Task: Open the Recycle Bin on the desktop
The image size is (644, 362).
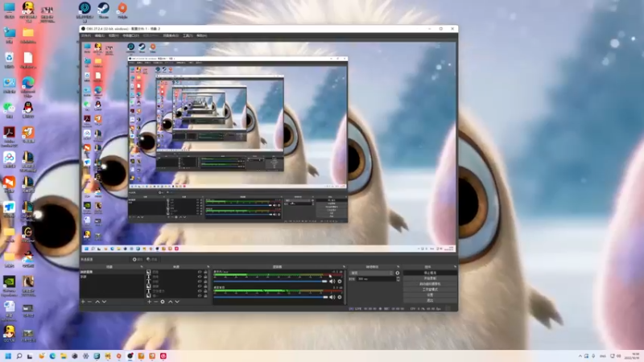Action: pyautogui.click(x=9, y=60)
